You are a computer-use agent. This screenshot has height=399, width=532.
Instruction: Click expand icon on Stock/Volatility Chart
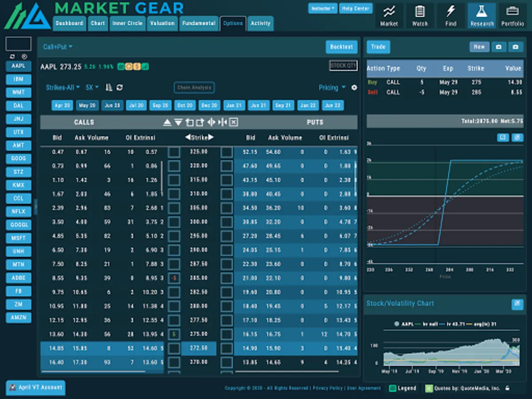point(517,304)
